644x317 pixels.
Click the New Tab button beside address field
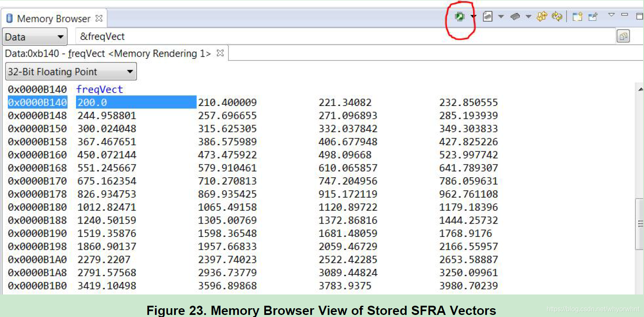point(623,37)
